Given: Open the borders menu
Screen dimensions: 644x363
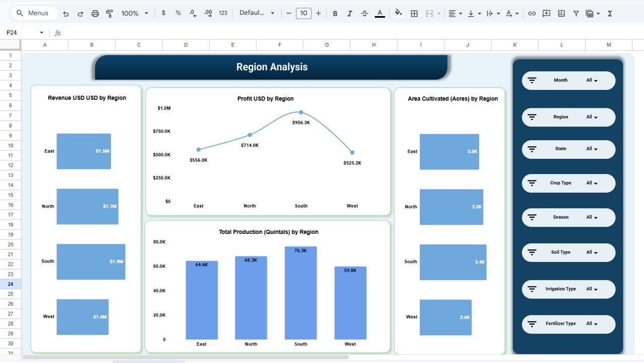Looking at the screenshot, I should click(x=414, y=13).
